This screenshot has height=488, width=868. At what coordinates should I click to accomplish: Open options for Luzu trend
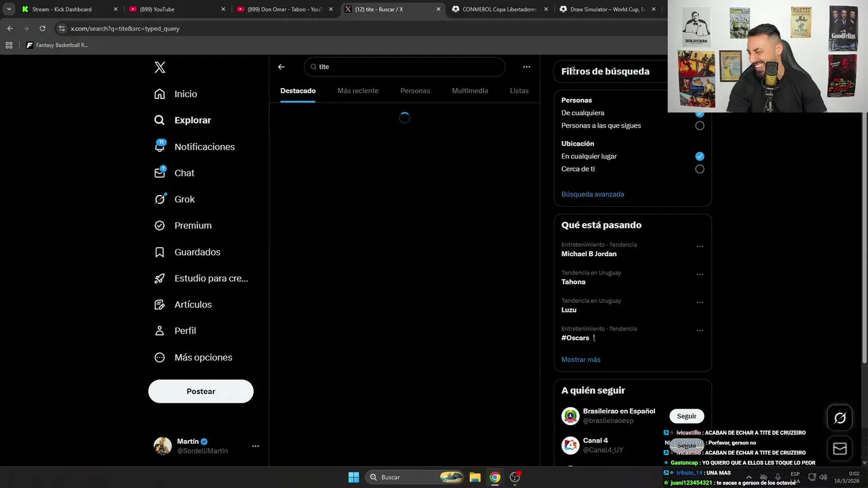[x=700, y=302]
